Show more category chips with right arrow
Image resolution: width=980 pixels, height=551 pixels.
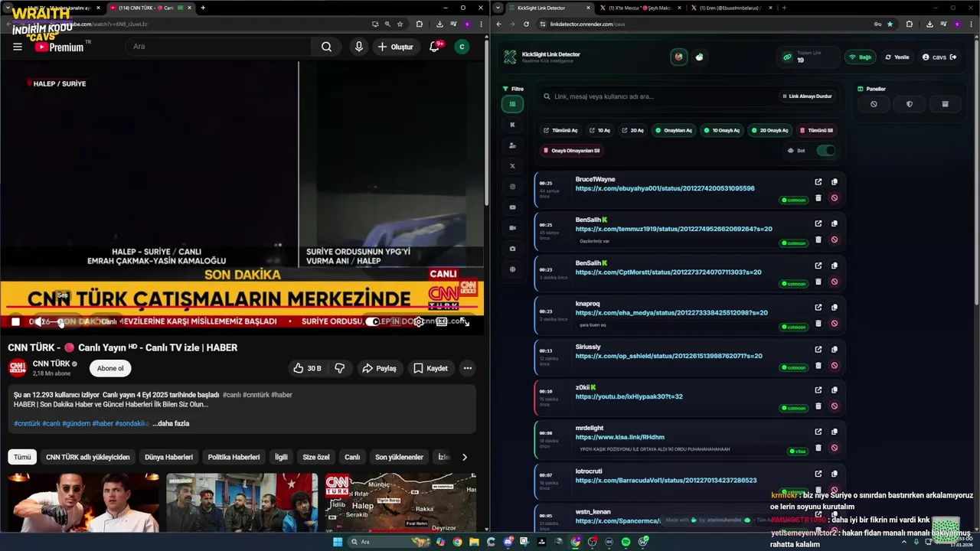pos(464,457)
